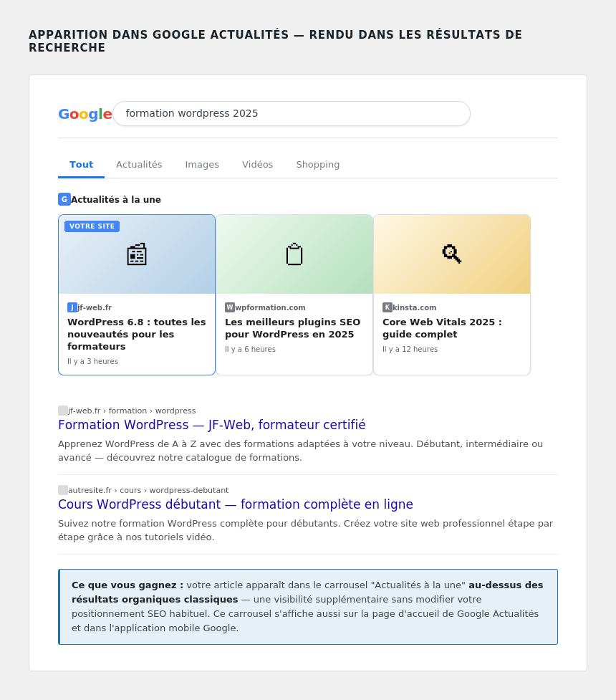This screenshot has height=700, width=616.
Task: Go to the Shopping tab
Action: point(318,165)
